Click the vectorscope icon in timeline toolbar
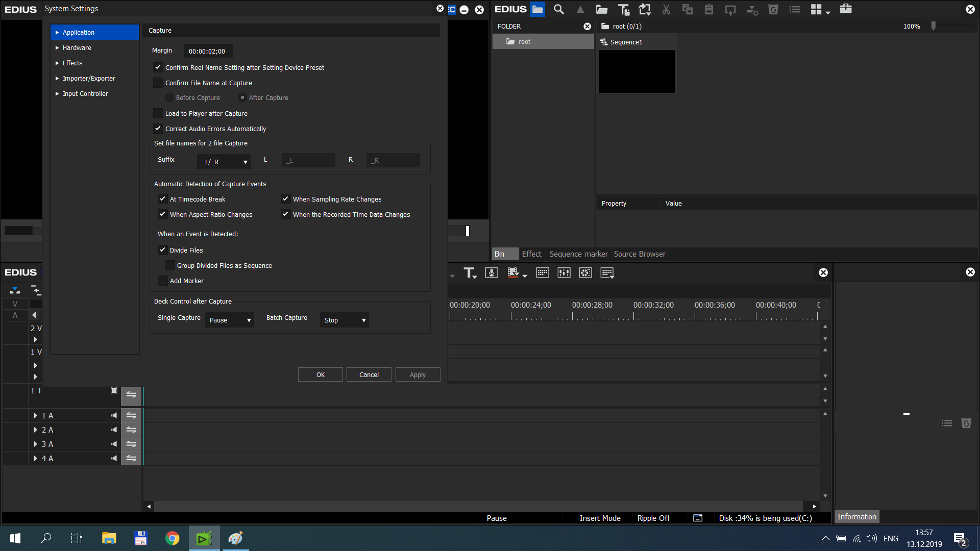The height and width of the screenshot is (551, 980). 585,272
